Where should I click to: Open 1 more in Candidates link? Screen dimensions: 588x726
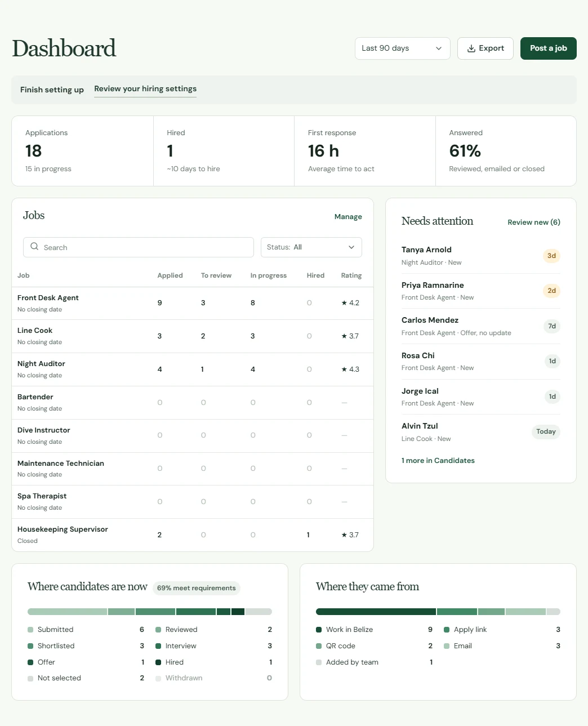coord(438,461)
